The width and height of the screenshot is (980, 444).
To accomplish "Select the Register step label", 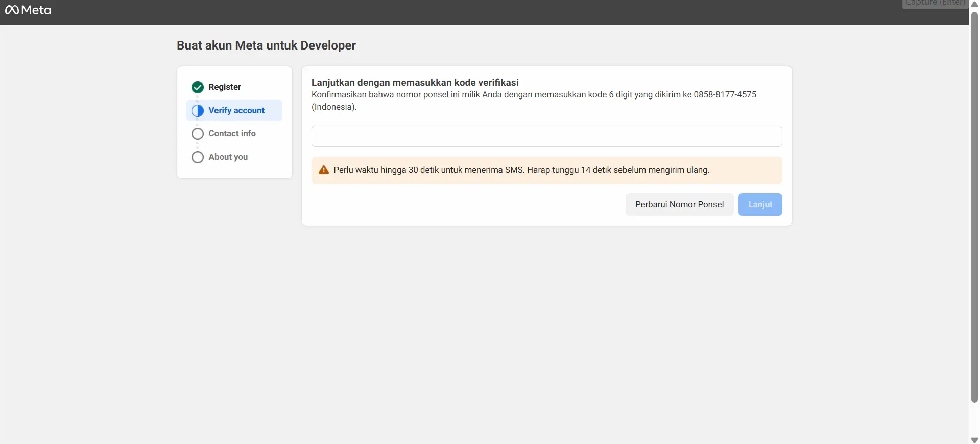I will [x=225, y=87].
